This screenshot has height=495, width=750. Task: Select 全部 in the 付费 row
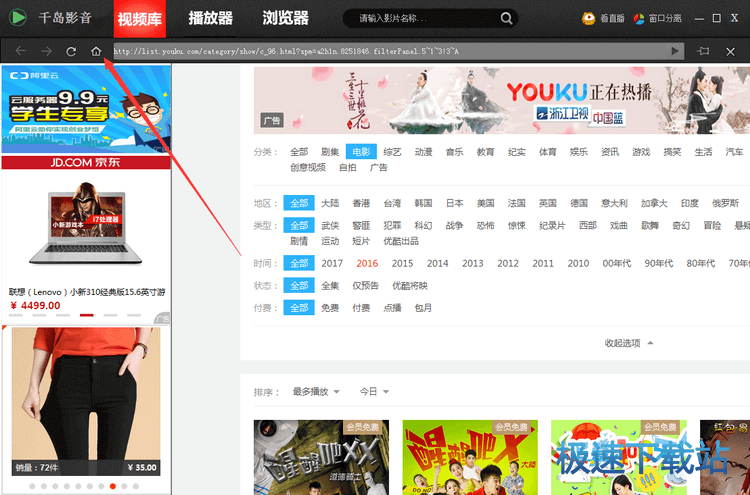click(x=299, y=308)
